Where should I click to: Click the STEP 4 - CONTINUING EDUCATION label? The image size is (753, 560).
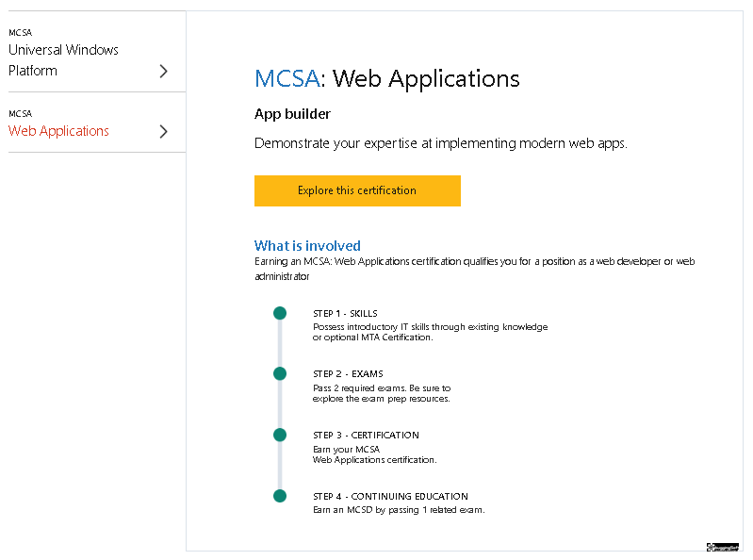(390, 497)
